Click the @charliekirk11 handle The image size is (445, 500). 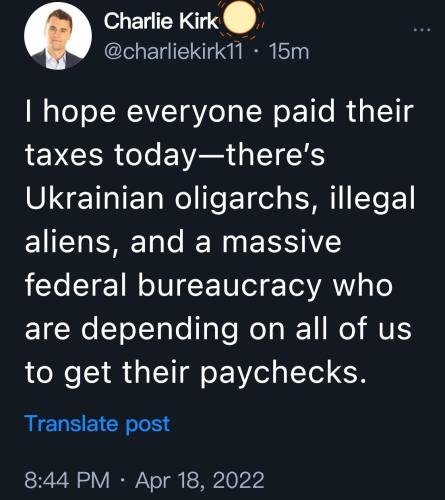pos(174,52)
